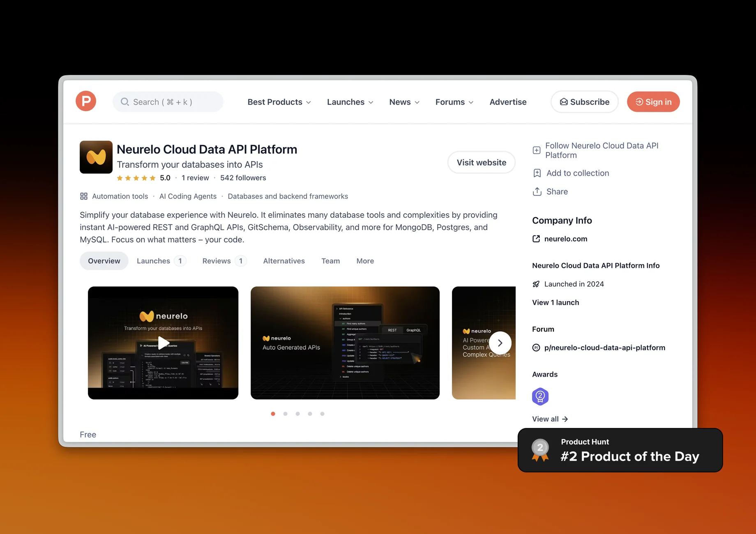Expand the Forums dropdown
Viewport: 756px width, 534px height.
454,102
